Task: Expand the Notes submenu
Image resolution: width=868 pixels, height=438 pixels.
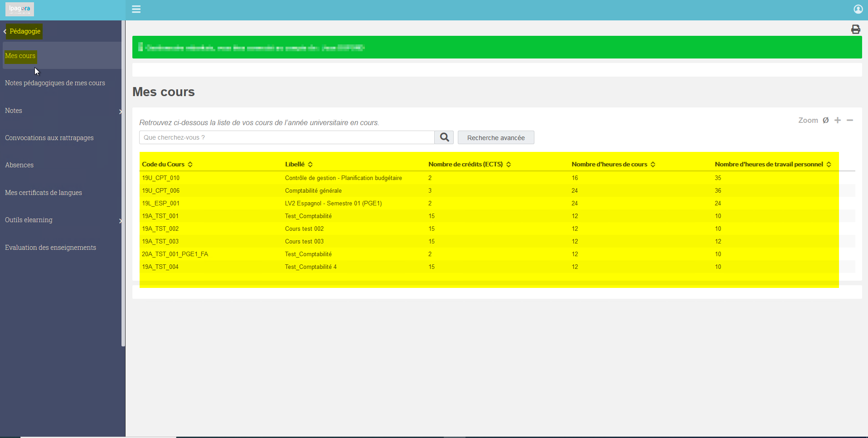Action: [63, 111]
